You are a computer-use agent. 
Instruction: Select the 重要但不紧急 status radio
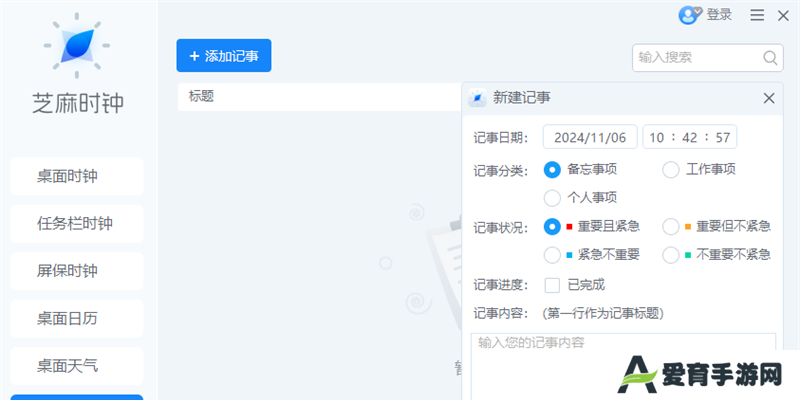670,227
